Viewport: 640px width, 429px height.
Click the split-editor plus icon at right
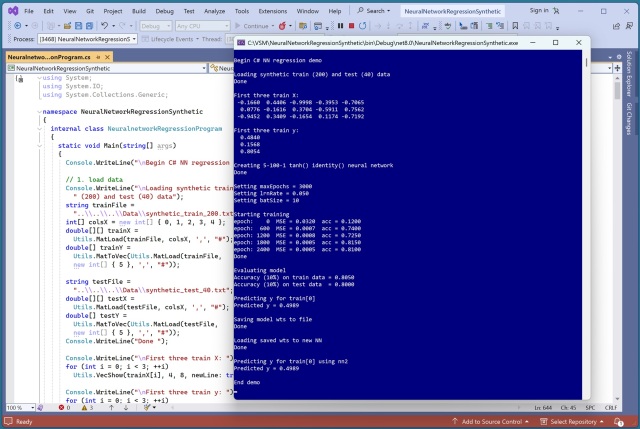coord(617,68)
